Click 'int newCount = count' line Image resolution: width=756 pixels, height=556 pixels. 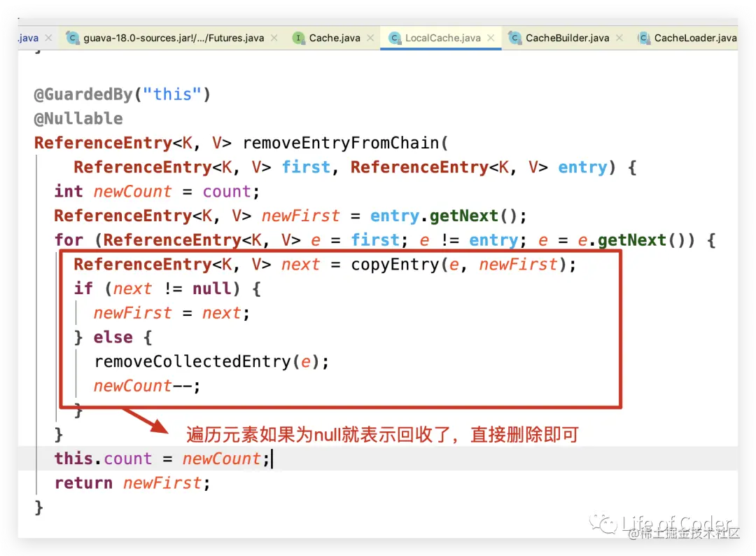pyautogui.click(x=157, y=191)
